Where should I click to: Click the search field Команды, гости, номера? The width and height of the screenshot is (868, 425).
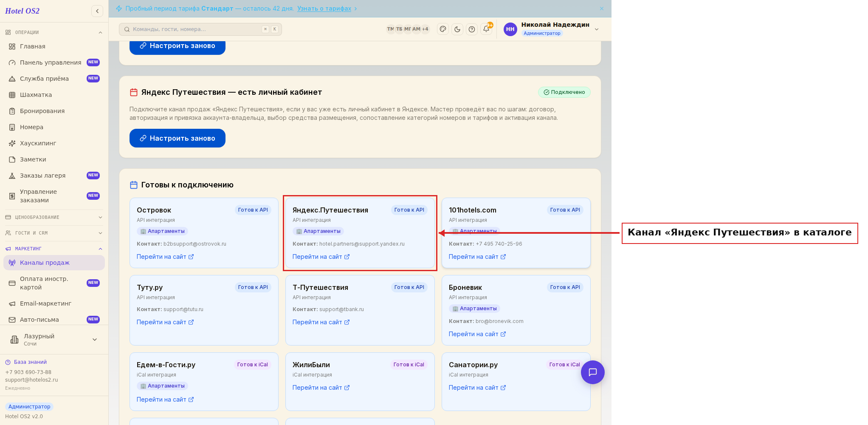[200, 29]
